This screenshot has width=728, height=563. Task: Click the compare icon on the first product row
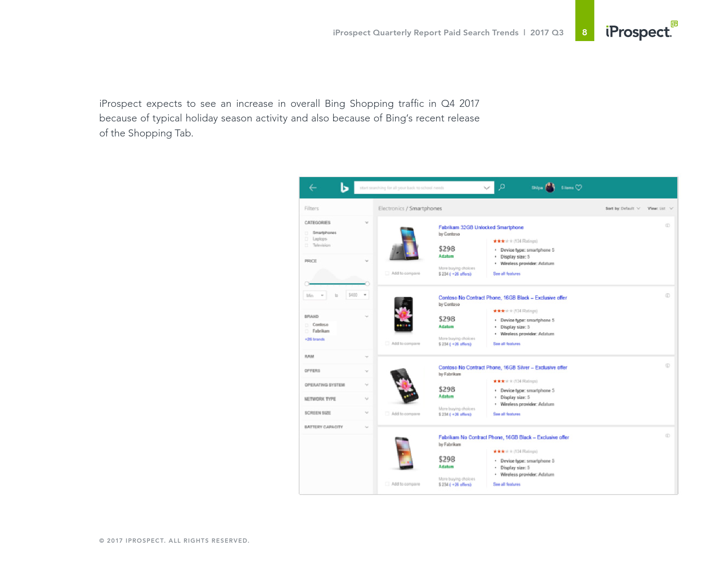(x=668, y=226)
